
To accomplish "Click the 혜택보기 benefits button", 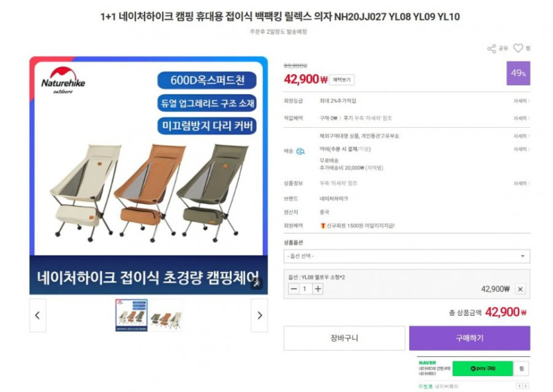I will [x=342, y=79].
